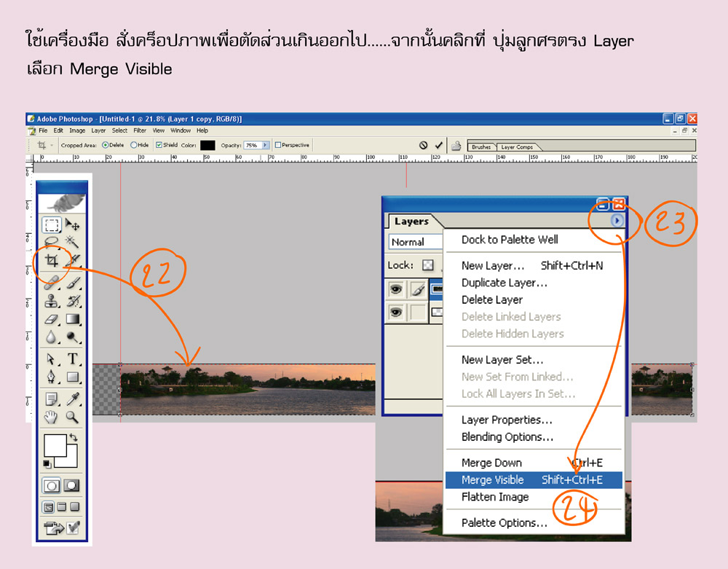The height and width of the screenshot is (569, 728).
Task: Cancel the current crop operation
Action: (x=423, y=146)
